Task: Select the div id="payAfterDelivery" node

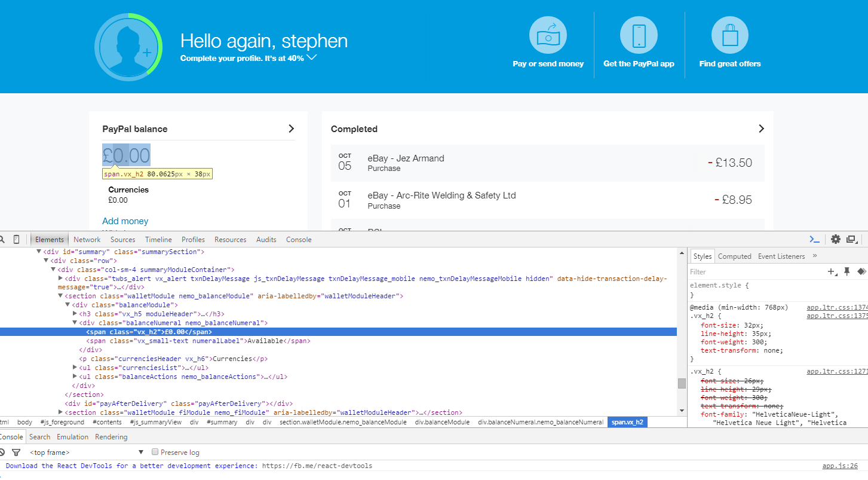Action: click(x=179, y=403)
